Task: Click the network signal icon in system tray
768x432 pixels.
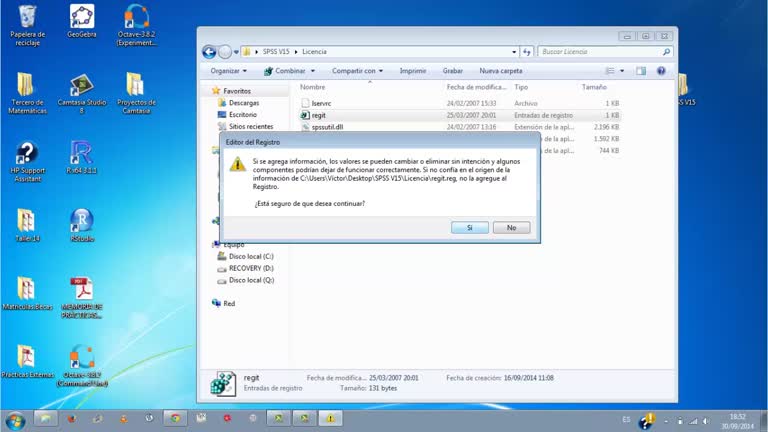Action: pyautogui.click(x=693, y=421)
